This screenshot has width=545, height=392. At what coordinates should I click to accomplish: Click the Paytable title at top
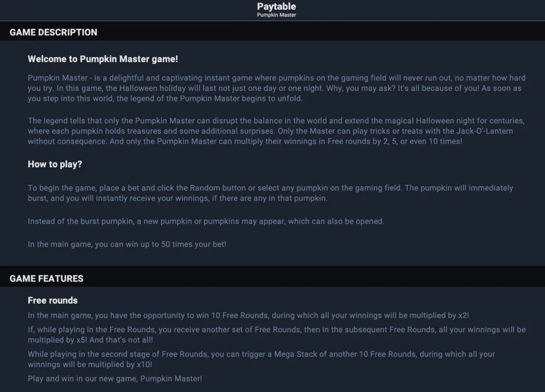276,7
